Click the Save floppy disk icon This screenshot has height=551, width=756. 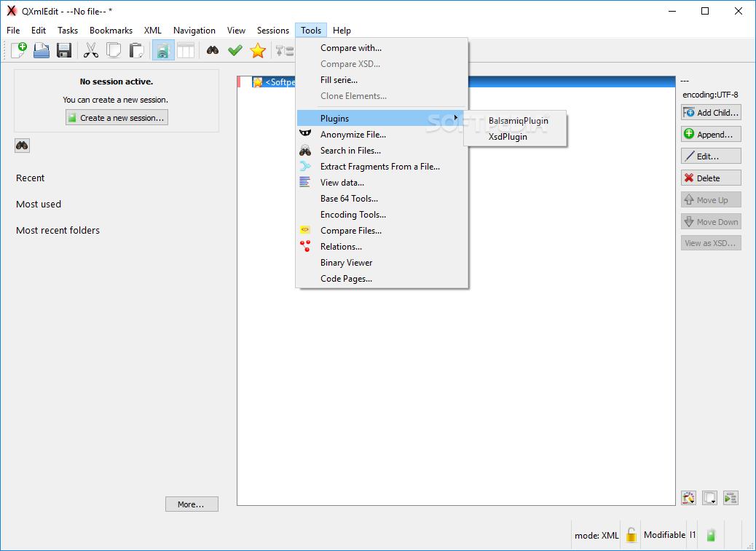pyautogui.click(x=64, y=50)
